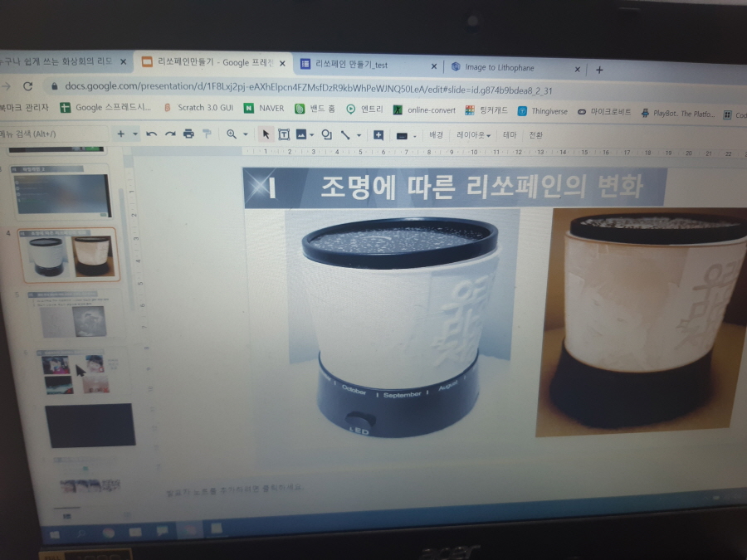Select the text box tool
The width and height of the screenshot is (747, 560).
pyautogui.click(x=284, y=134)
